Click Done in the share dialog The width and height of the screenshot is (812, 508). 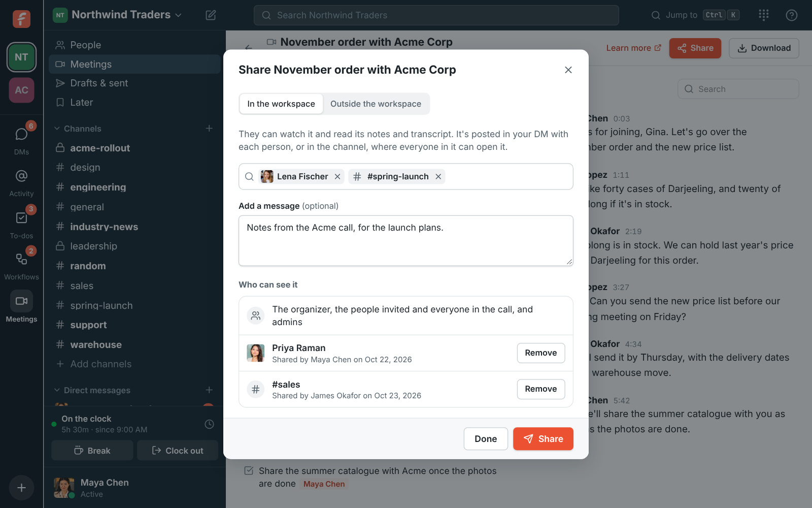point(486,439)
